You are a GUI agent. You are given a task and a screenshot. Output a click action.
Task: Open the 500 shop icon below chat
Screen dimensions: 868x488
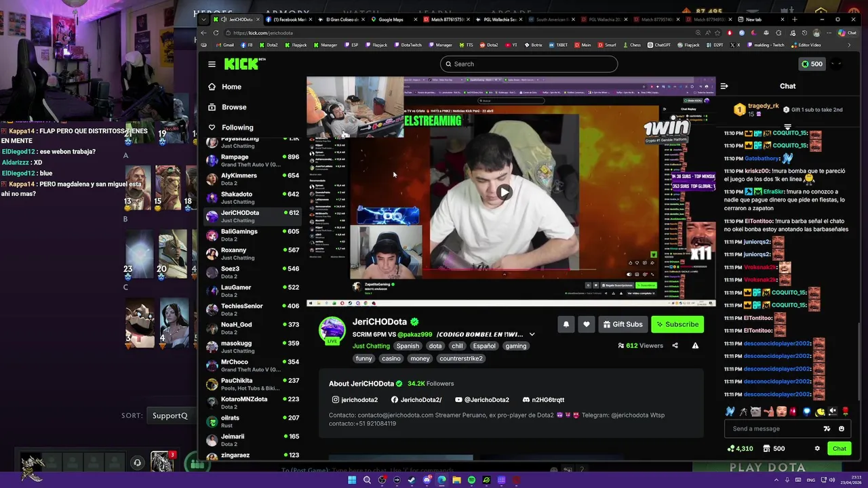(774, 449)
